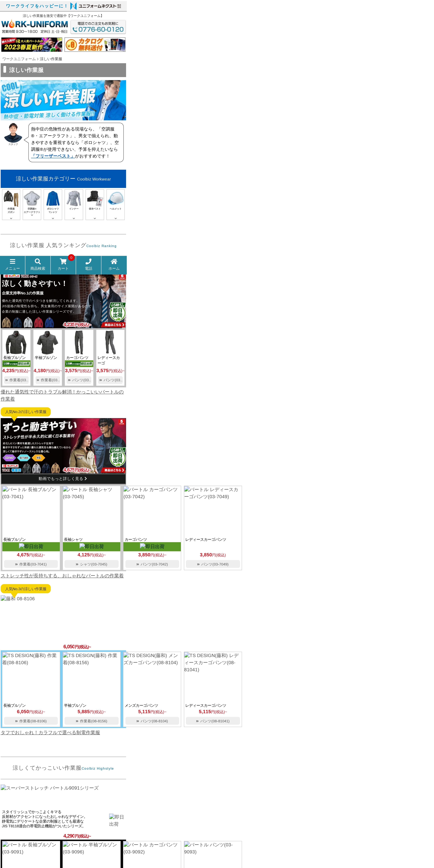434x868 pixels.
Task: Select 3,575円 カーゴパンツ product image
Action: pos(79,342)
